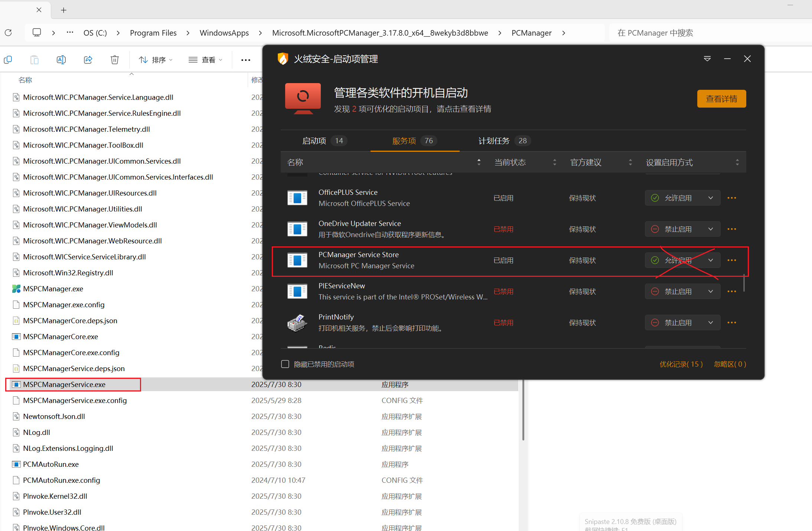Click the PrintNotify printer icon

click(297, 323)
